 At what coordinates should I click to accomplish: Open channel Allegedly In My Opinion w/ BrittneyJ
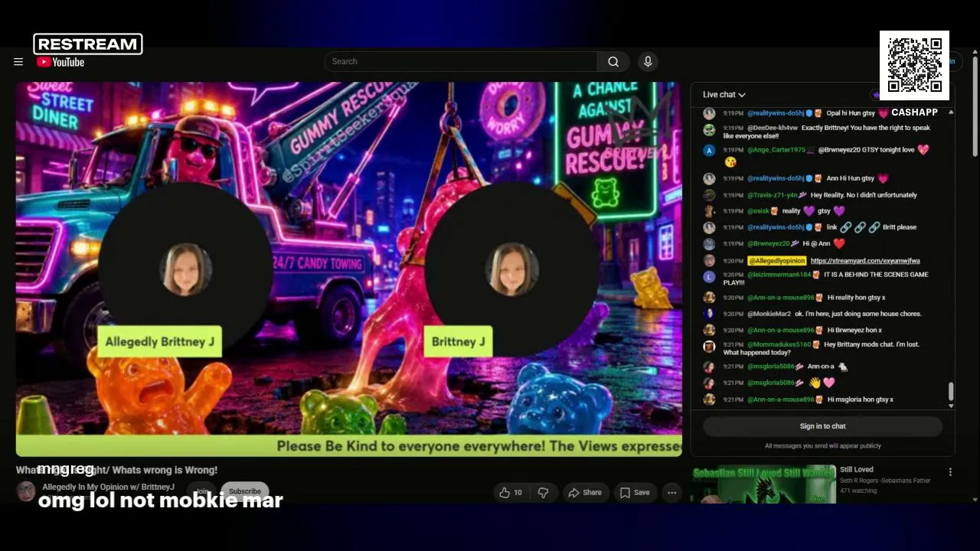108,487
